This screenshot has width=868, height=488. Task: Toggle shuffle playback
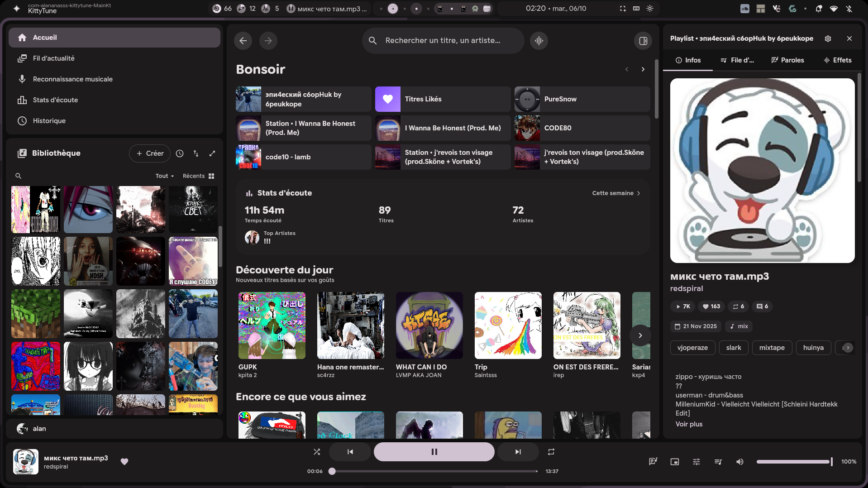[x=317, y=452]
